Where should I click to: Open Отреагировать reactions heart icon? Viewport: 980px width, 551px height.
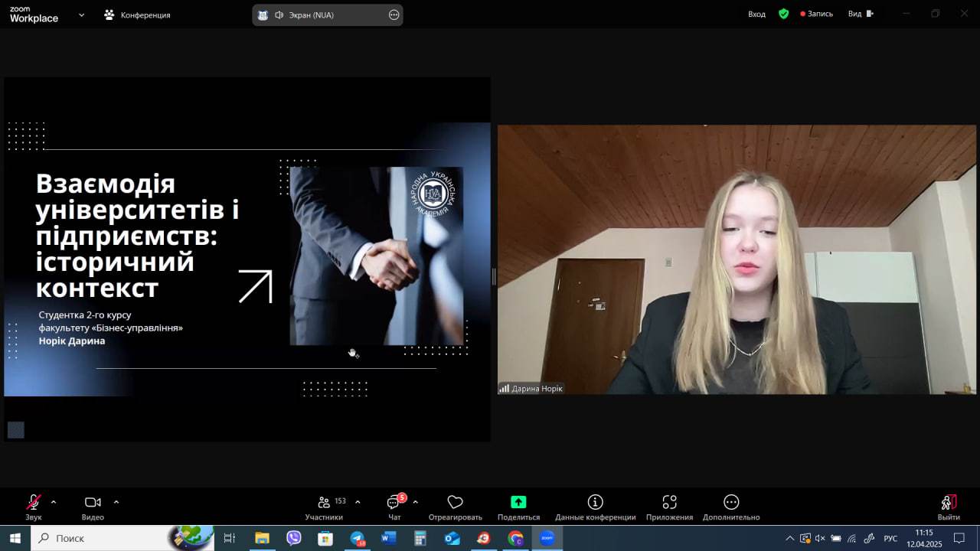coord(456,502)
